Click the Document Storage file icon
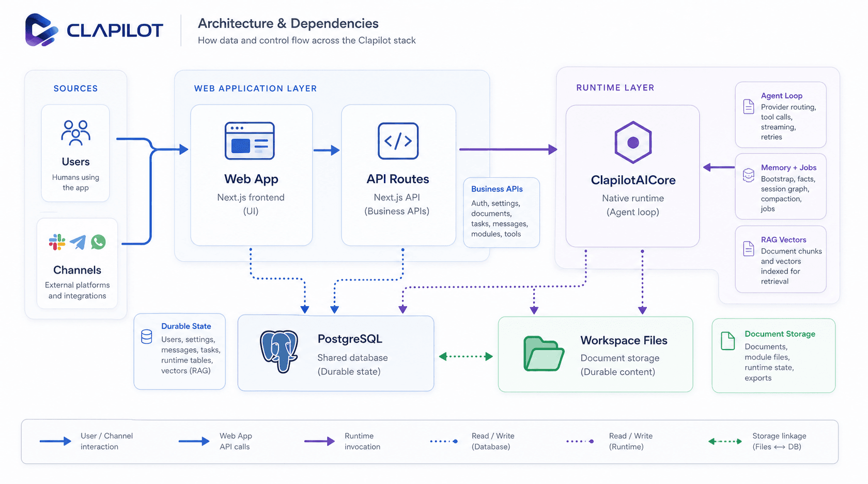 728,341
